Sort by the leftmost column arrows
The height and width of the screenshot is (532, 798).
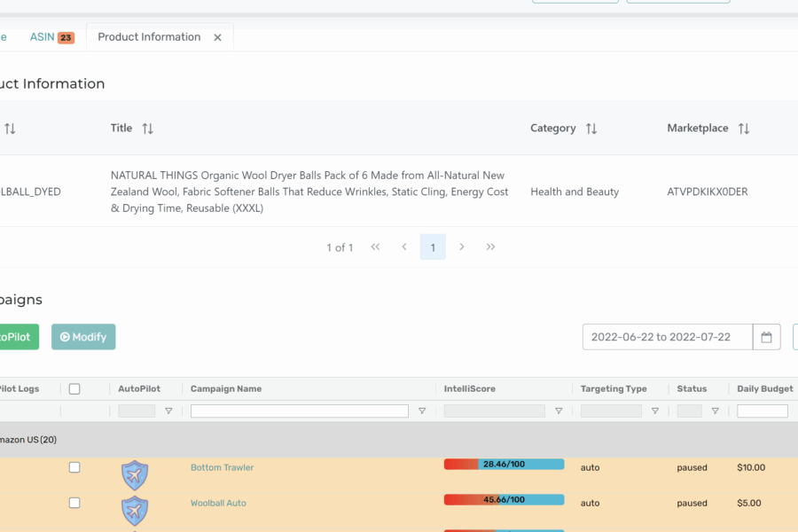coord(10,129)
